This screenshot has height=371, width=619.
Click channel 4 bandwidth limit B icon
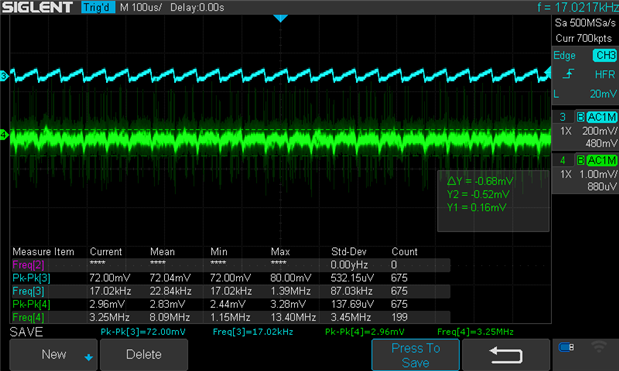click(580, 160)
